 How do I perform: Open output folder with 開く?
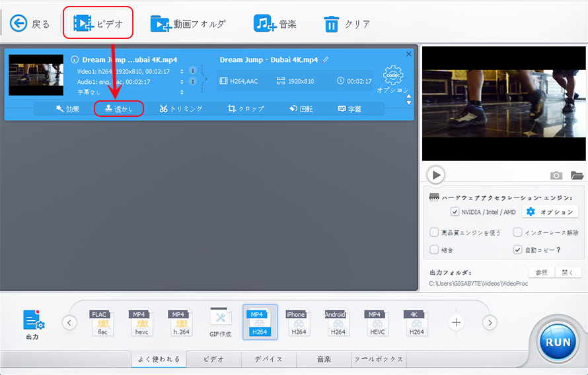click(568, 273)
